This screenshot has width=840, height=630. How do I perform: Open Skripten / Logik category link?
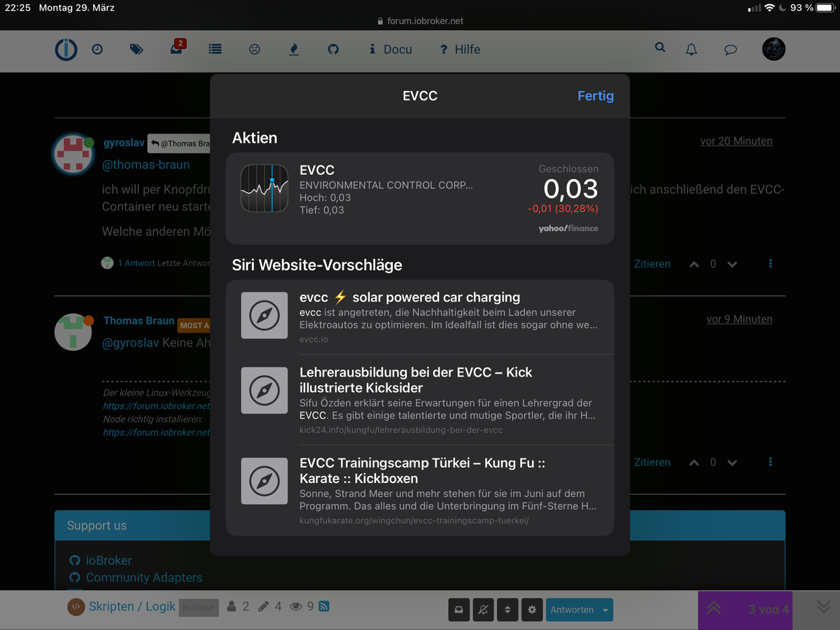coord(132,606)
